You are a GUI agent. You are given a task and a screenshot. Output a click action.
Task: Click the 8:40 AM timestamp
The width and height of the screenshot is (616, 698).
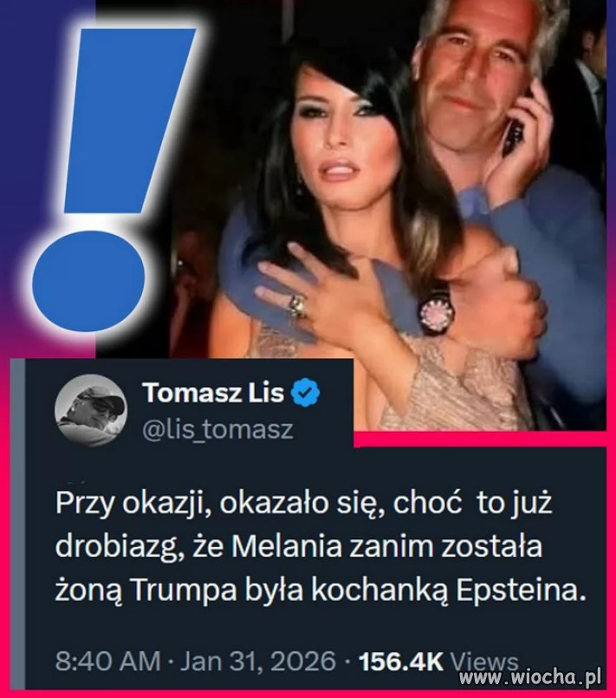click(107, 661)
